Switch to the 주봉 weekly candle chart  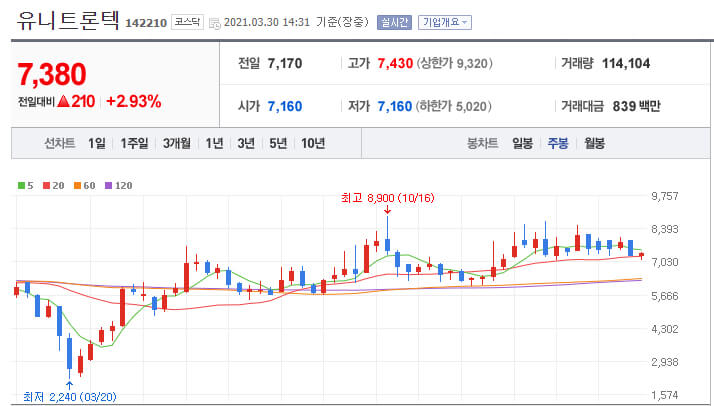pyautogui.click(x=558, y=144)
